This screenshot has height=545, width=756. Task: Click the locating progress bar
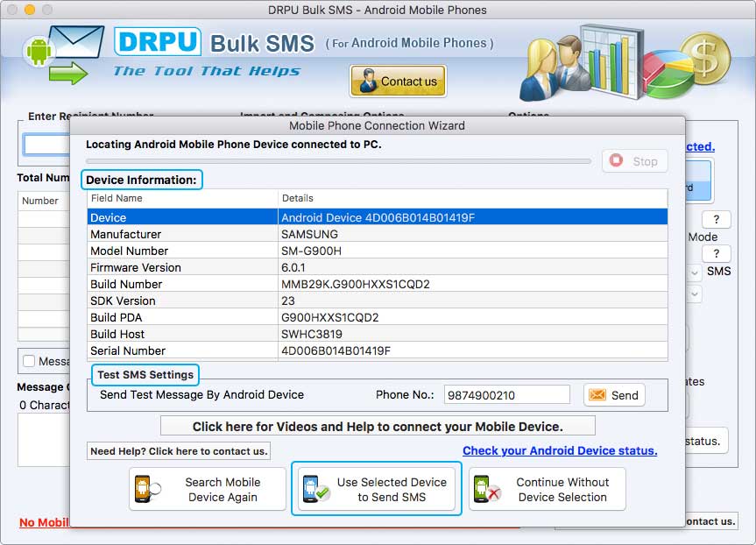pyautogui.click(x=338, y=161)
